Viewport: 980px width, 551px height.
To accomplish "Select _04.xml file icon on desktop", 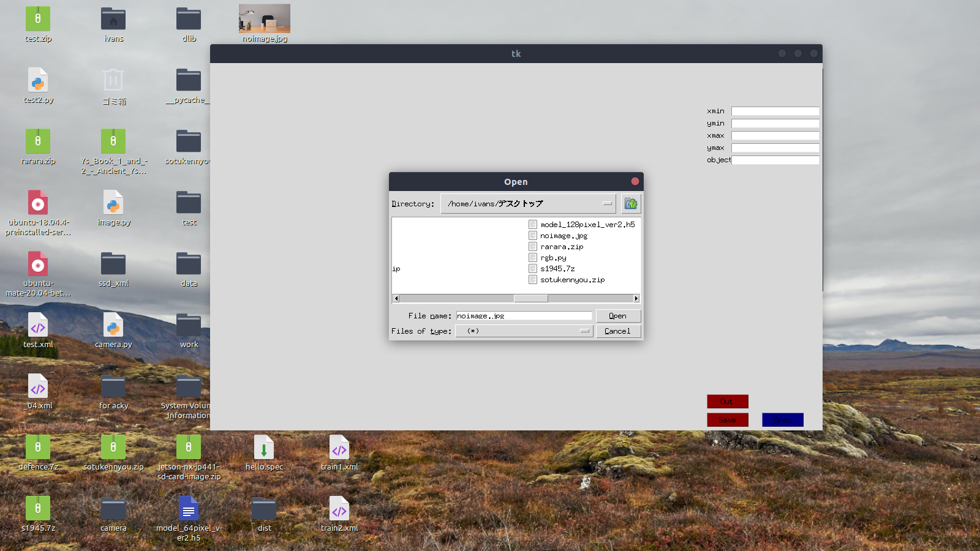I will 38,386.
